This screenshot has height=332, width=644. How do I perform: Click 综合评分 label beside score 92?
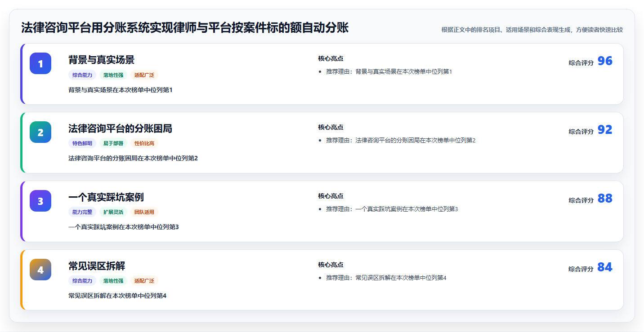pyautogui.click(x=581, y=132)
